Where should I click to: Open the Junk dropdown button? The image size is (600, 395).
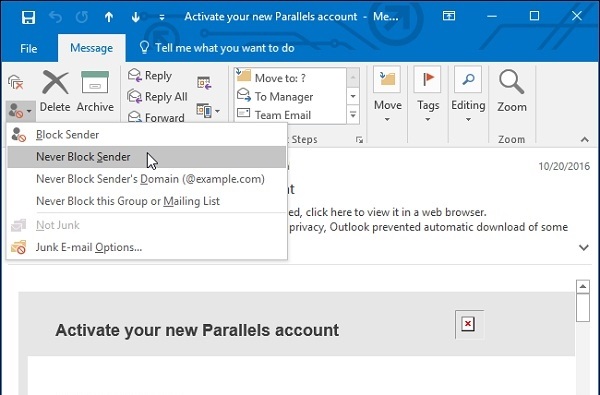[21, 111]
